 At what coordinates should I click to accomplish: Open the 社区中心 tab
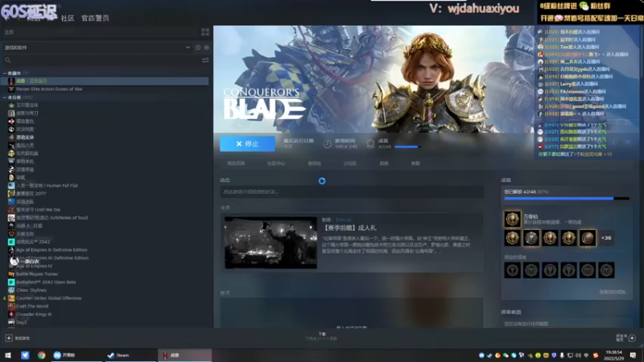276,163
